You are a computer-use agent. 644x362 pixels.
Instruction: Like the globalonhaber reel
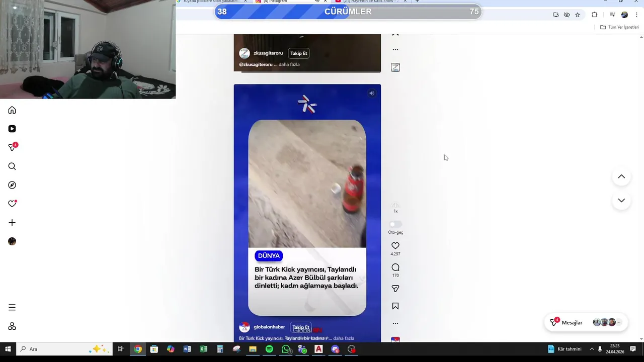click(395, 246)
